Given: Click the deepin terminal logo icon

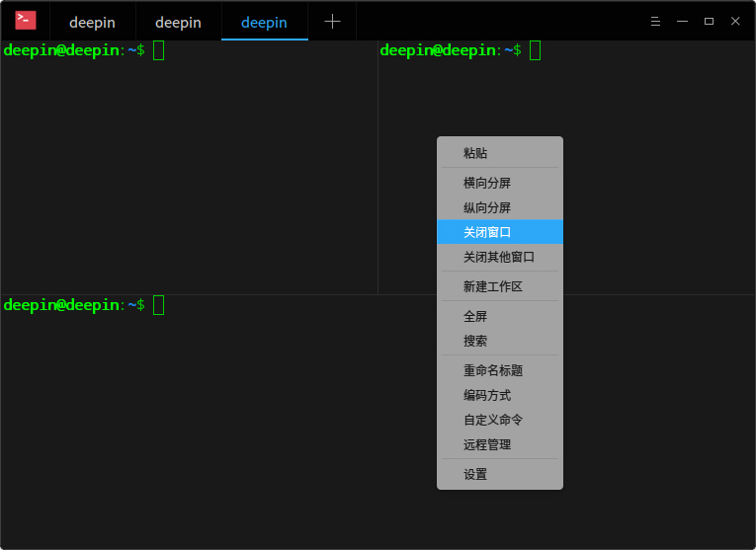Looking at the screenshot, I should [26, 20].
